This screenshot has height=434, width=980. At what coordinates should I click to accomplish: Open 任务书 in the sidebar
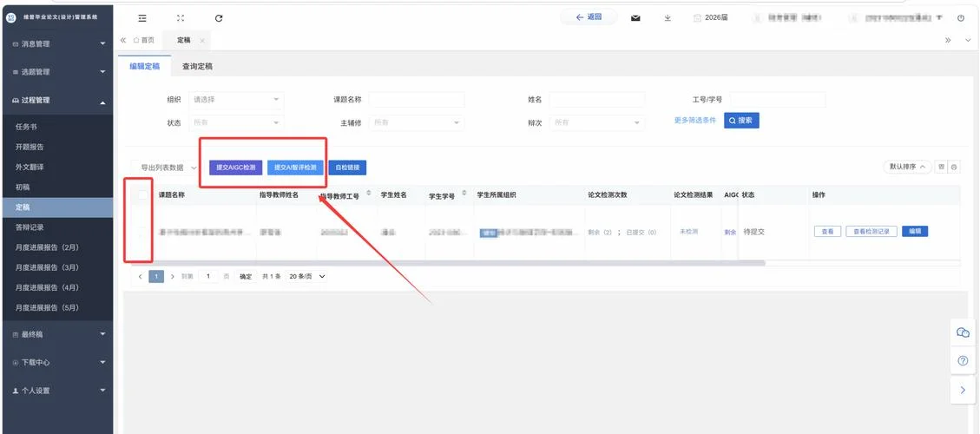tap(57, 127)
